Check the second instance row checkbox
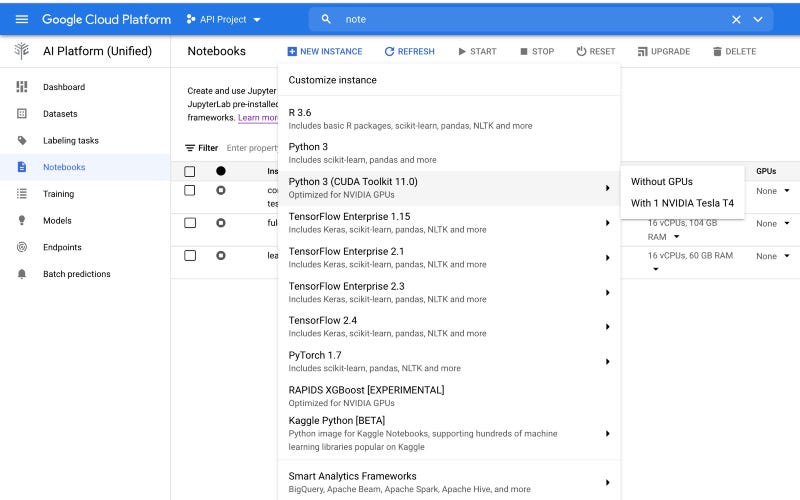Screen dimensions: 800x500 point(189,223)
